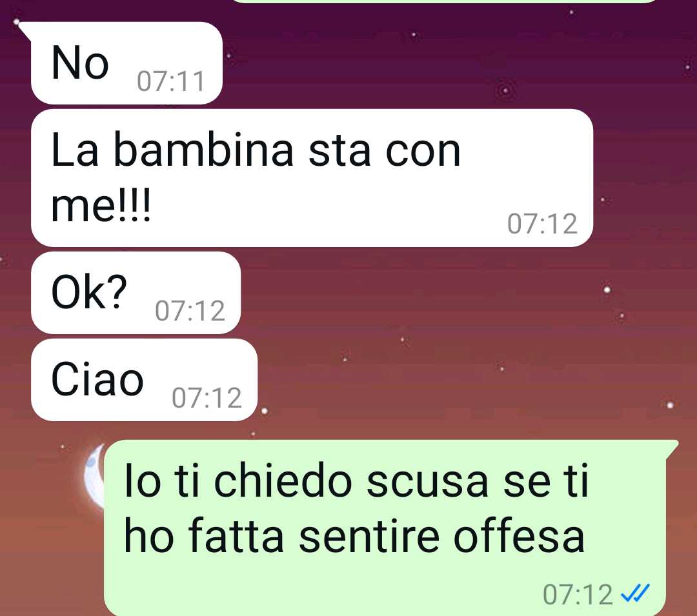Select the green "Io ti chiedo scusa" message
Screen dimensions: 697x616
click(x=385, y=528)
